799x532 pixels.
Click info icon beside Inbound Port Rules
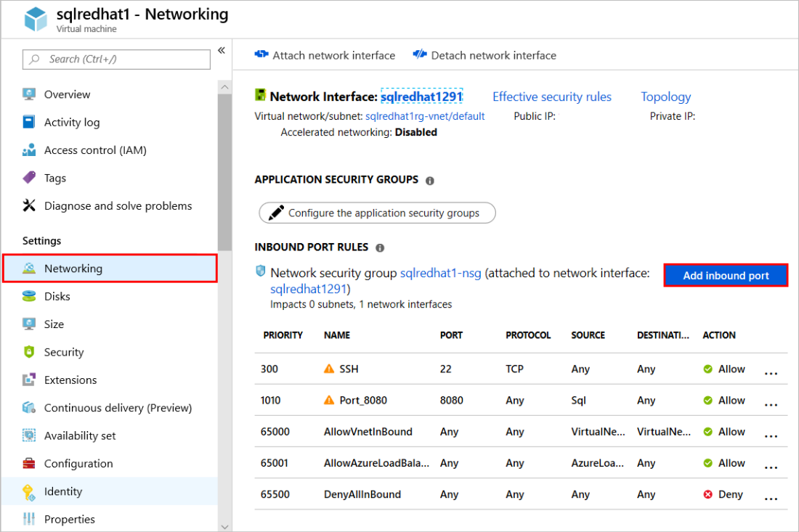tap(380, 247)
